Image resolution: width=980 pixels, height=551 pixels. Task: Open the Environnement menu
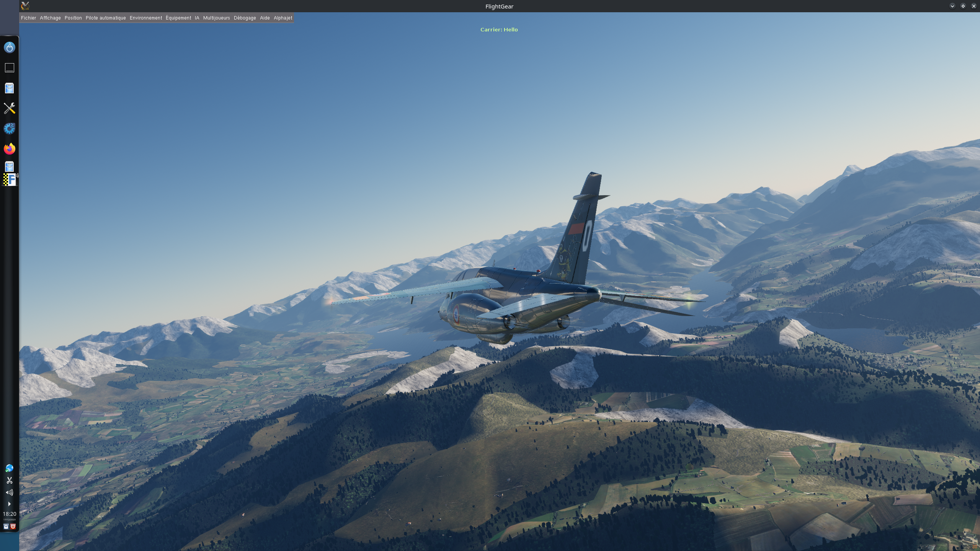[x=146, y=18]
